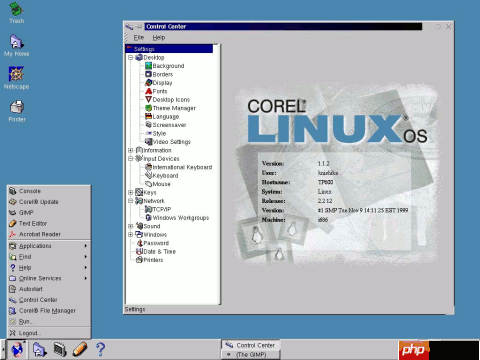The image size is (480, 360).
Task: Choose Corel Update from start menu
Action: tap(49, 202)
